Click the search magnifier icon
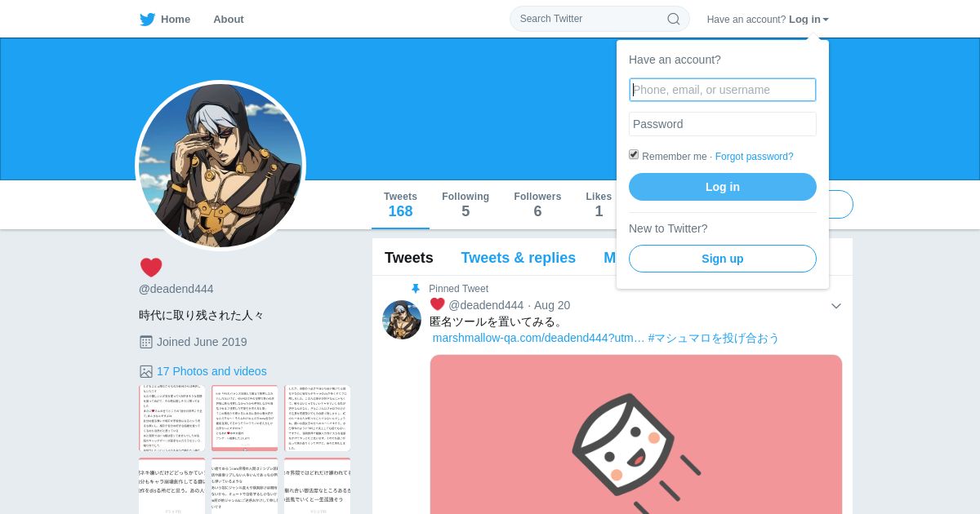 pyautogui.click(x=674, y=19)
